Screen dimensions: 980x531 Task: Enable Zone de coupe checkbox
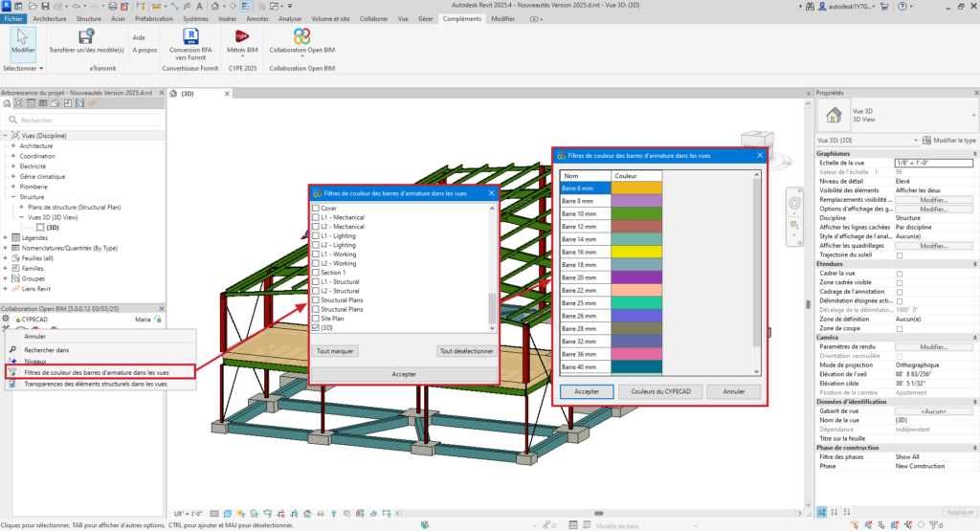tap(900, 328)
